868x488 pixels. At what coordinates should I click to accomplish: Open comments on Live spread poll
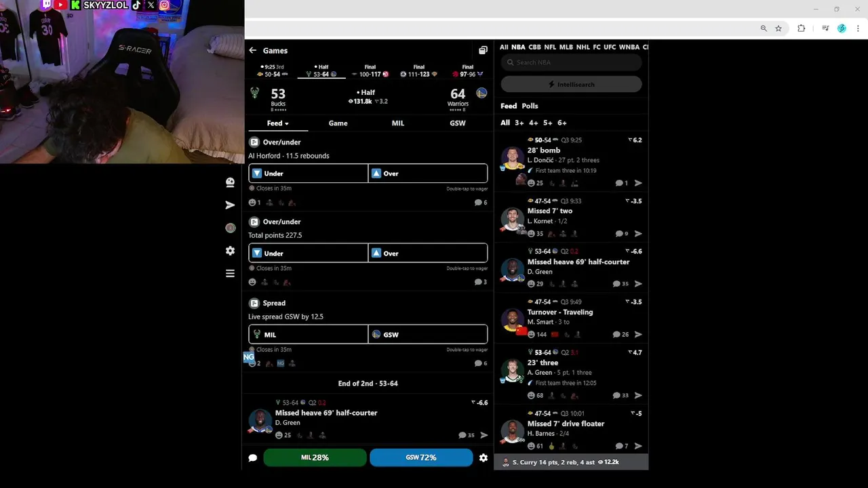tap(481, 363)
